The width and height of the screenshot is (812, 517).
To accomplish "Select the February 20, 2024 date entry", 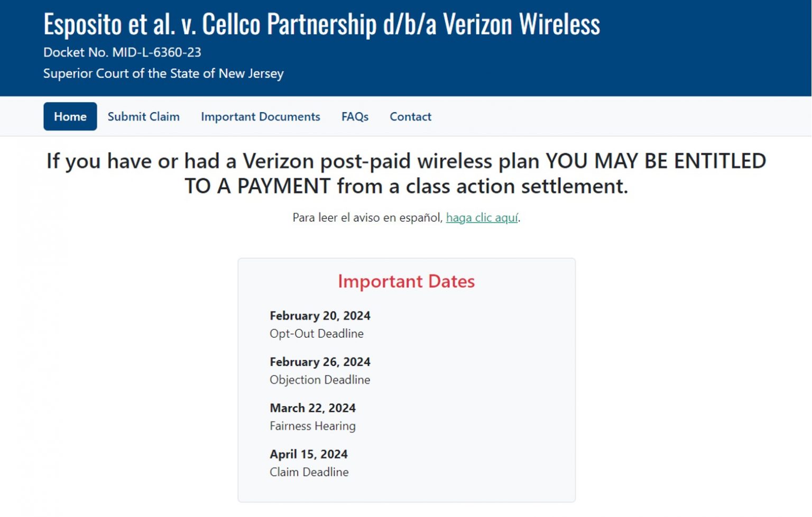I will point(320,316).
